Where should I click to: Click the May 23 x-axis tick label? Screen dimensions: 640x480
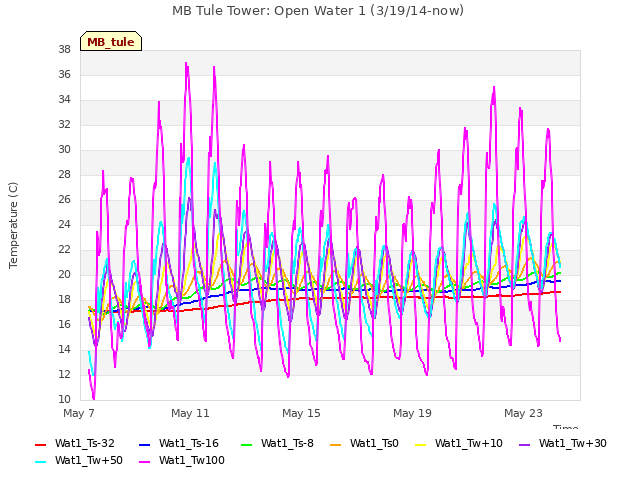tap(523, 413)
